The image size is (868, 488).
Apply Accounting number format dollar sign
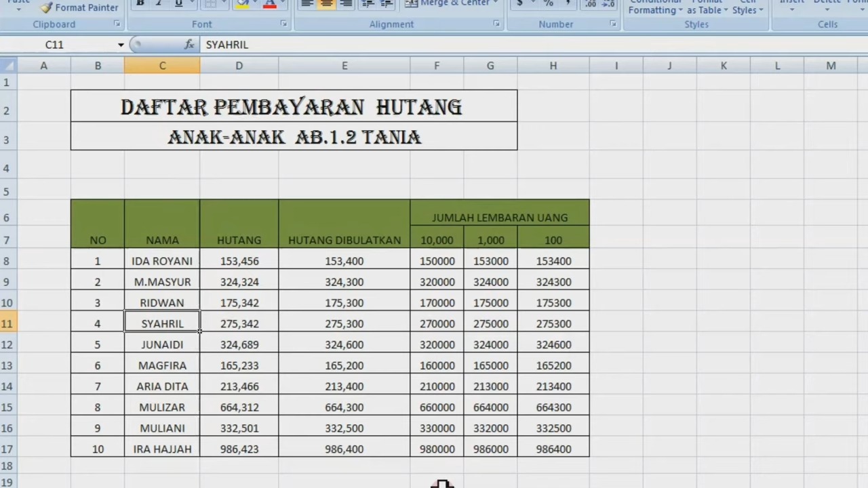519,3
